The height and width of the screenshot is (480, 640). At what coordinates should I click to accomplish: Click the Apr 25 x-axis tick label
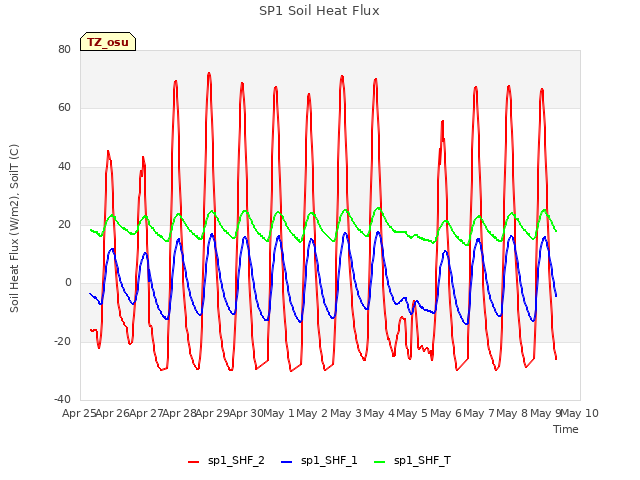point(79,413)
